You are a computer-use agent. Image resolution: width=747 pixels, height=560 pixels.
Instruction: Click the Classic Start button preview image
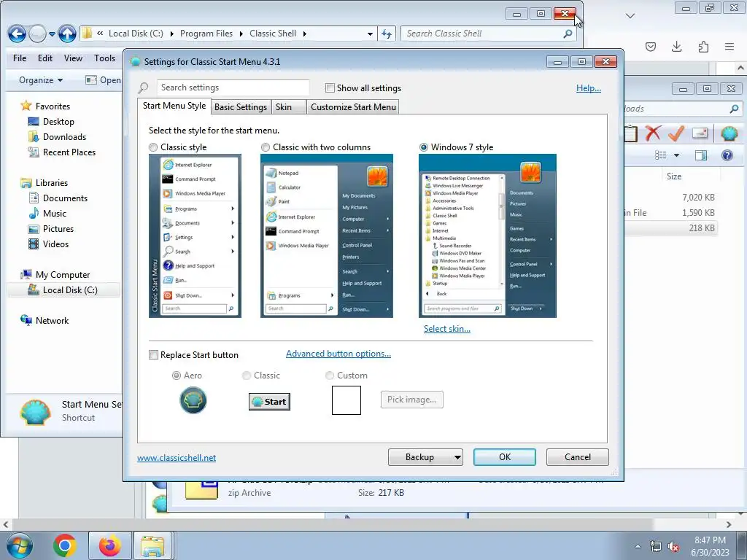pyautogui.click(x=270, y=402)
